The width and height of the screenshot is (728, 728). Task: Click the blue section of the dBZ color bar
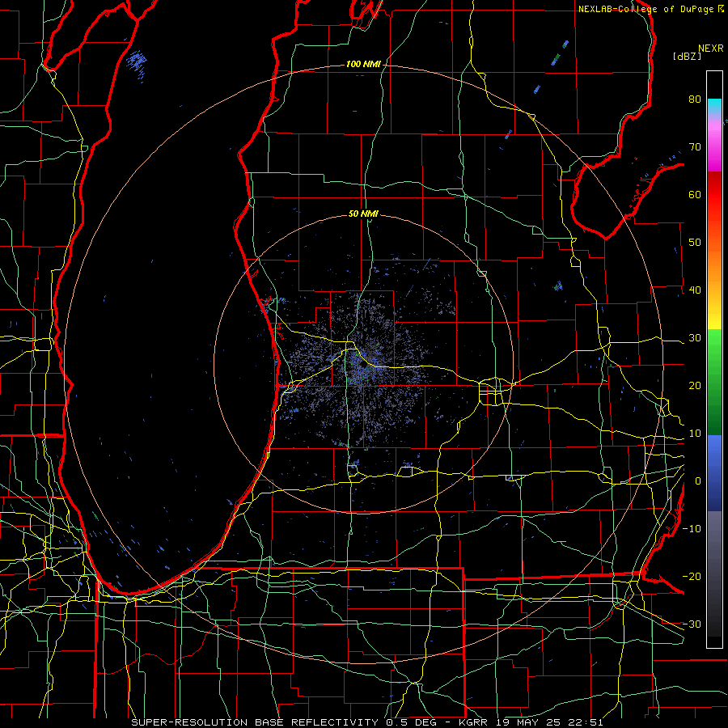click(x=714, y=473)
